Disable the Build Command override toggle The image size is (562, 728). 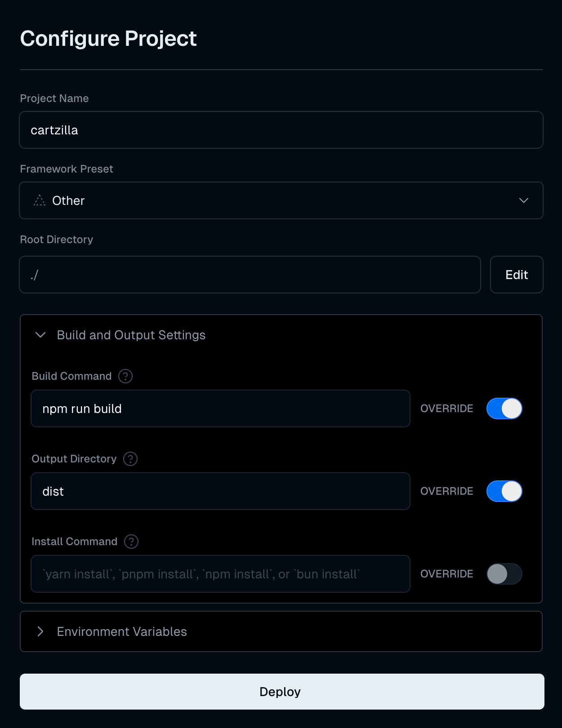click(504, 408)
